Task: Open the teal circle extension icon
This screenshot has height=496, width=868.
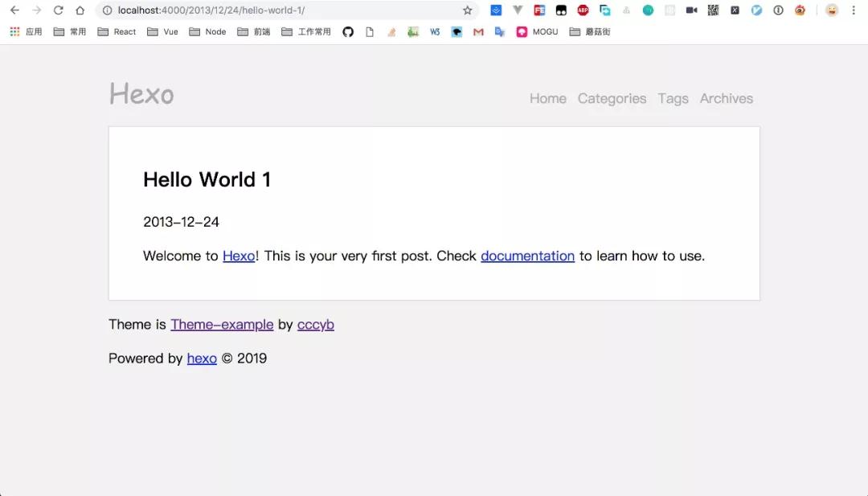Action: 648,10
